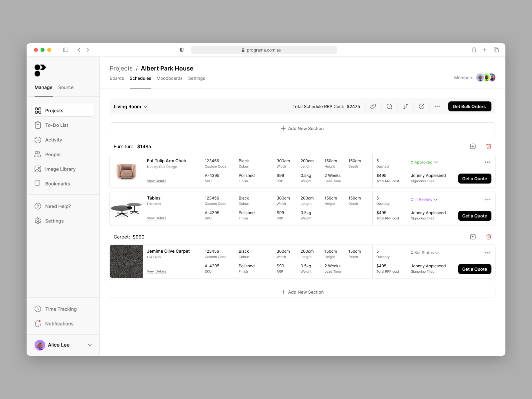Open the In Review status dropdown
This screenshot has width=532, height=399.
(424, 199)
